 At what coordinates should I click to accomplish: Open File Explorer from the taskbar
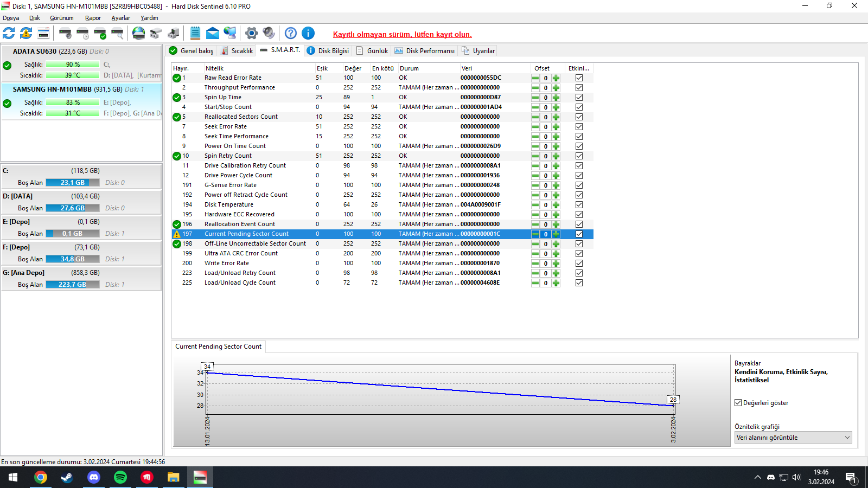coord(173,477)
